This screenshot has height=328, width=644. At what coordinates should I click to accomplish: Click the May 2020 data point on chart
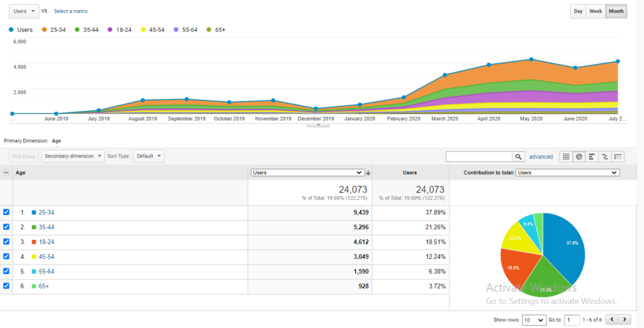531,60
